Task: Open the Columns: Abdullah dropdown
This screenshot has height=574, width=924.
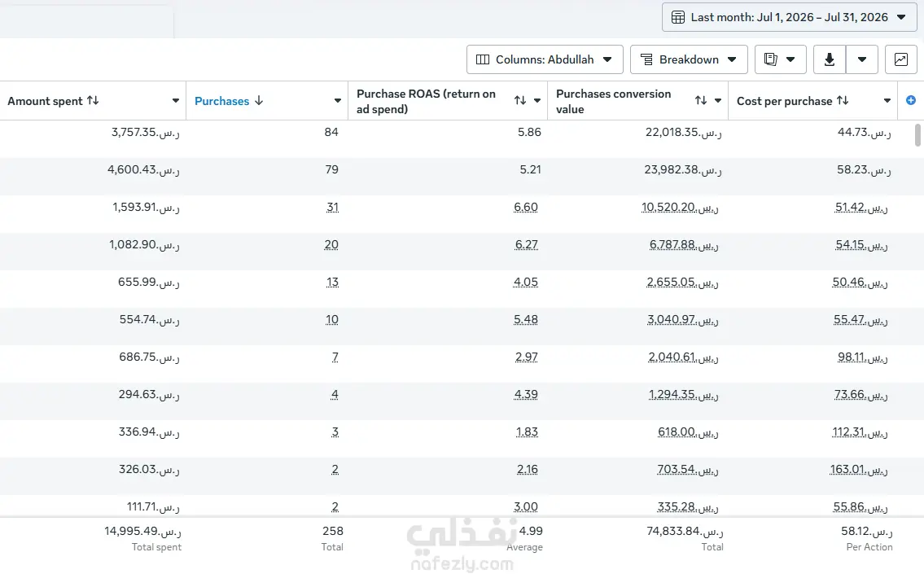Action: (545, 59)
